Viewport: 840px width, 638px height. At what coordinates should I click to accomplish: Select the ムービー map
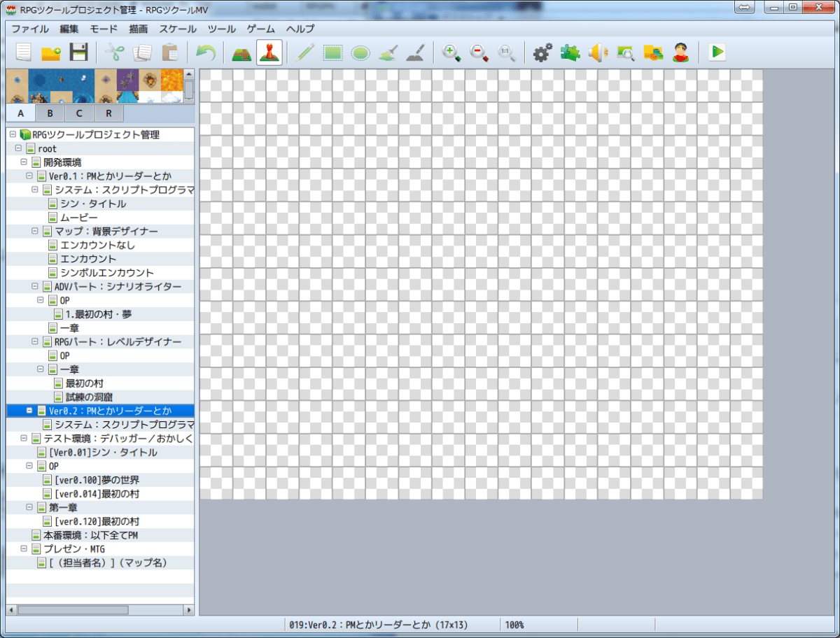click(x=79, y=218)
